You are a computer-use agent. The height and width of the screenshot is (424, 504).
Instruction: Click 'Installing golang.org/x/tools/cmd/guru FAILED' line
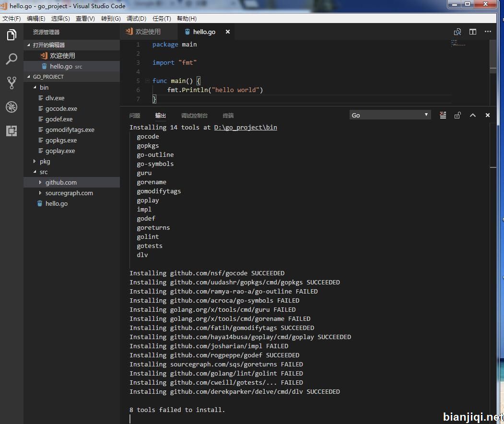point(212,309)
